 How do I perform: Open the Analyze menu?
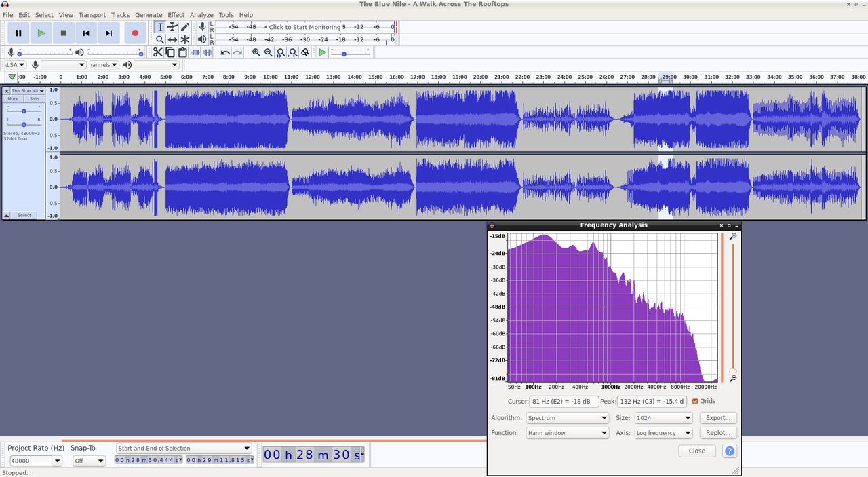point(201,15)
